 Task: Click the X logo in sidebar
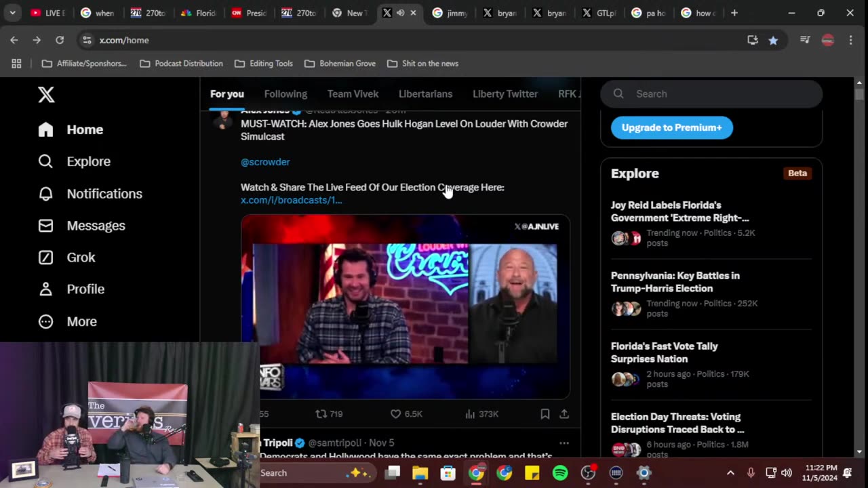46,94
